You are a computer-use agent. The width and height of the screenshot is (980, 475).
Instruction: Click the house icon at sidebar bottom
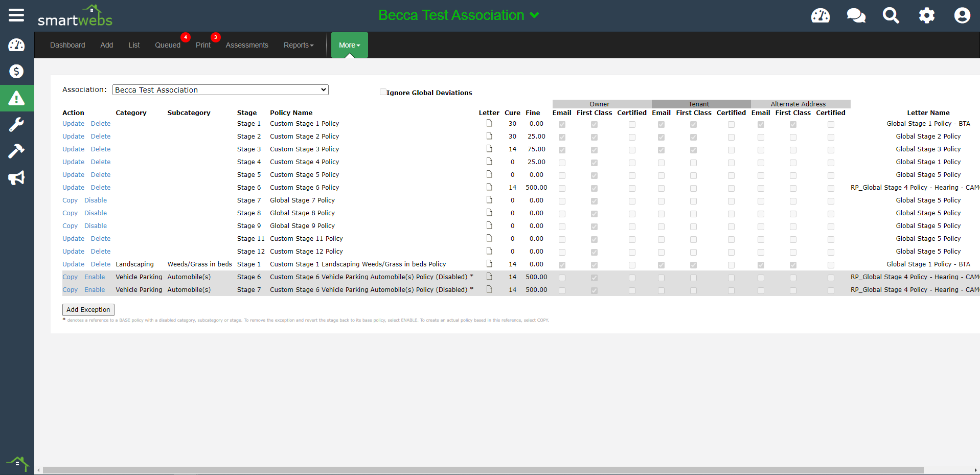(x=17, y=464)
